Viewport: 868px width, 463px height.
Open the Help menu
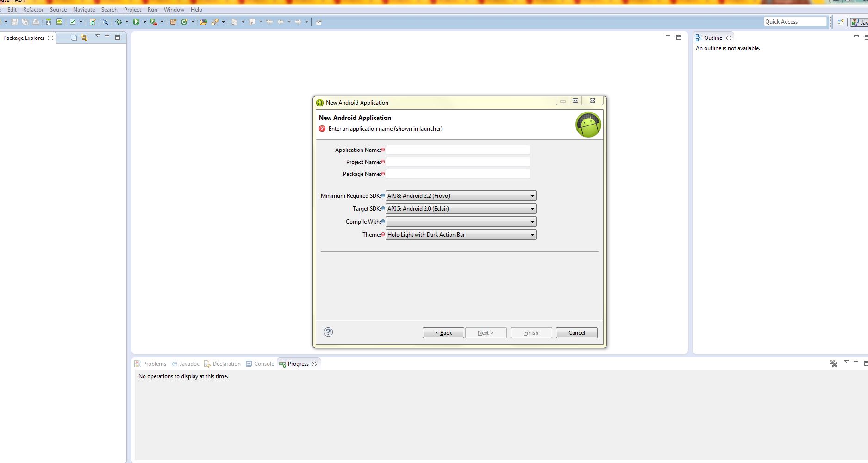196,9
